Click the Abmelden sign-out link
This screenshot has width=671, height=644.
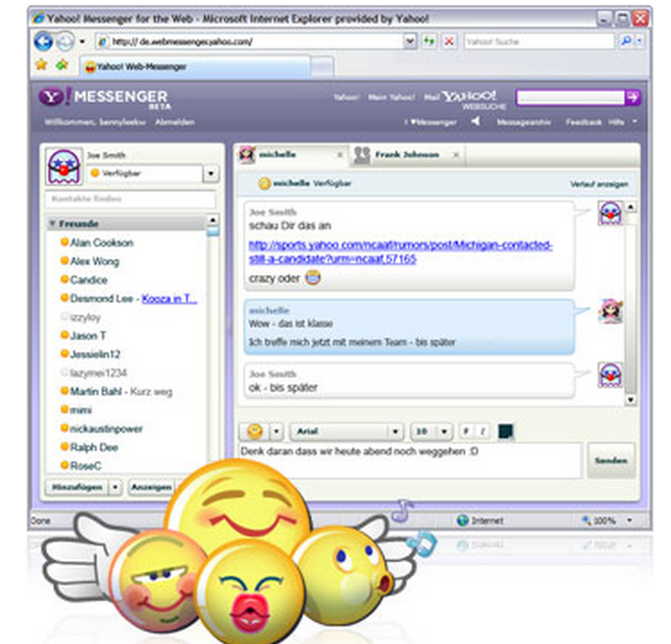(174, 122)
